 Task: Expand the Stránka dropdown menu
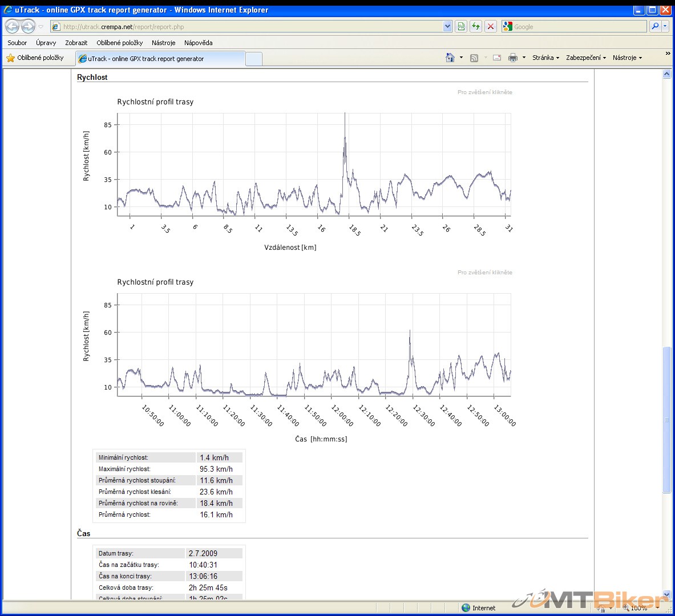click(545, 58)
